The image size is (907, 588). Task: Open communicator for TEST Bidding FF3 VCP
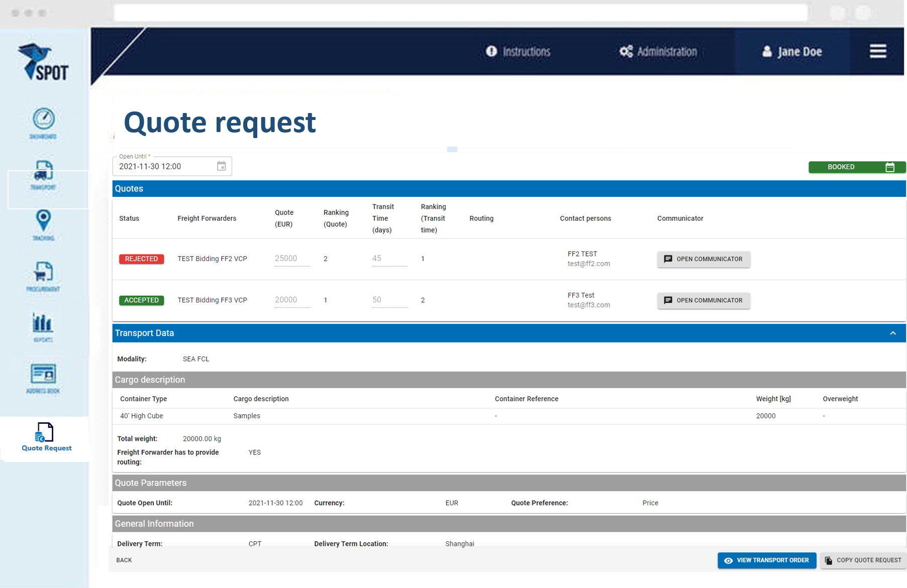click(x=703, y=300)
